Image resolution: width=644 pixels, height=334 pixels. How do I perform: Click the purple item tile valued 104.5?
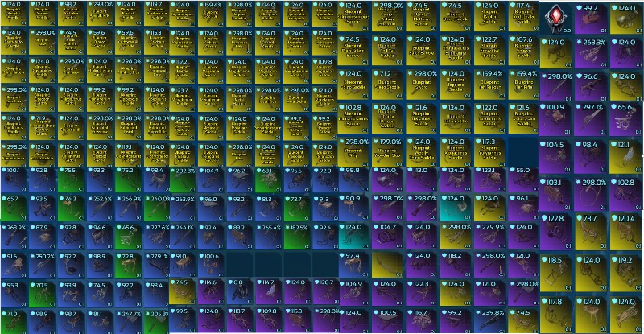click(x=555, y=158)
